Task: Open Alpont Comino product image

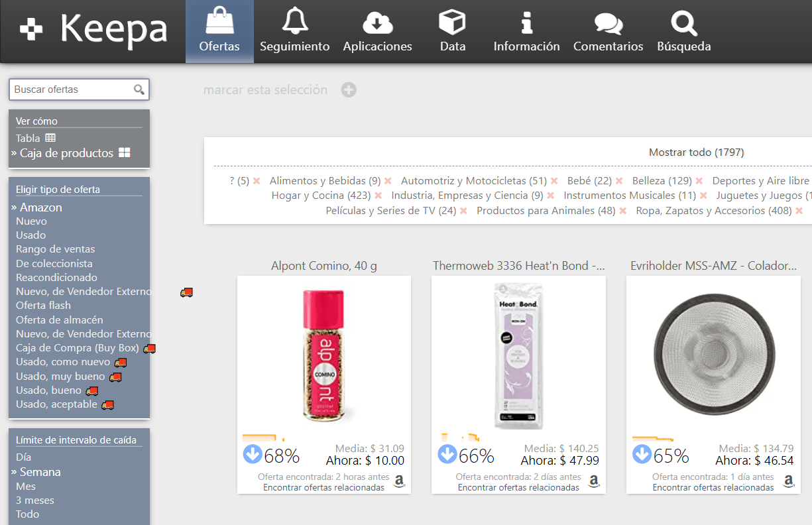Action: tap(323, 356)
